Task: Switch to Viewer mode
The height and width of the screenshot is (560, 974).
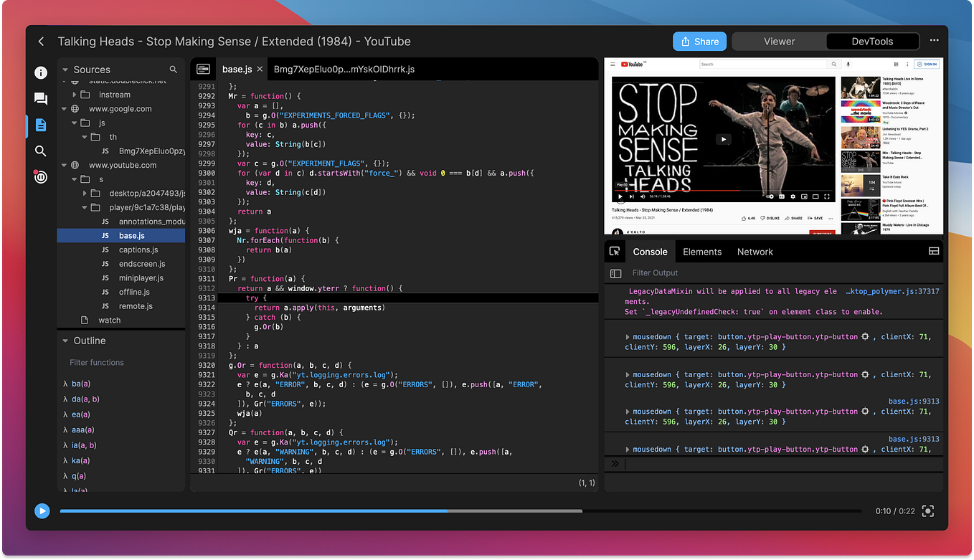Action: (779, 41)
